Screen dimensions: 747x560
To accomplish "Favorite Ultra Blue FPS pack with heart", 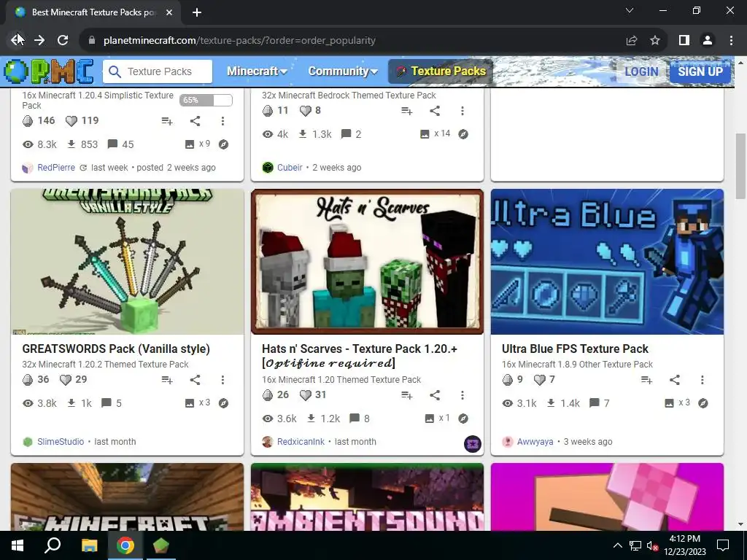I will [539, 379].
